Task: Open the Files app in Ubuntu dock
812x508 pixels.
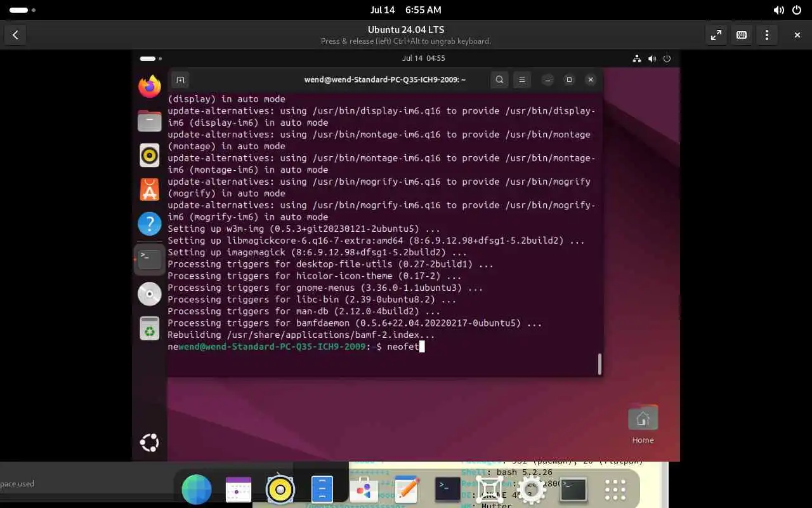Action: point(150,120)
